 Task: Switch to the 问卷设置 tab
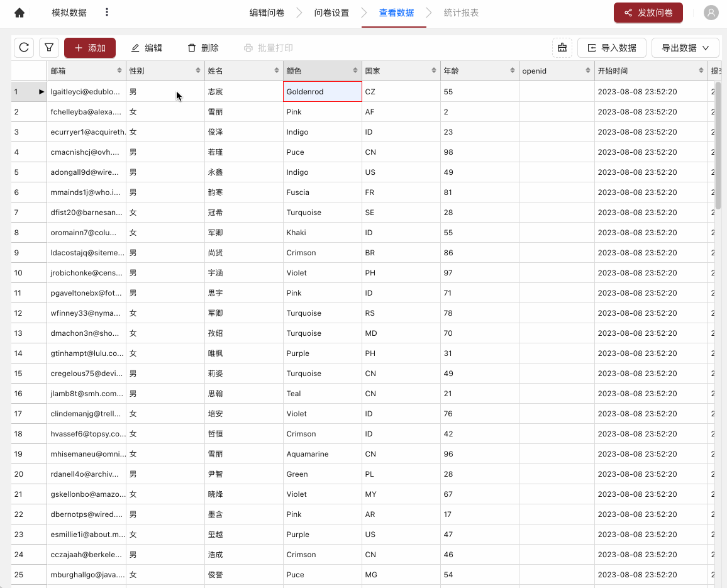click(x=331, y=13)
